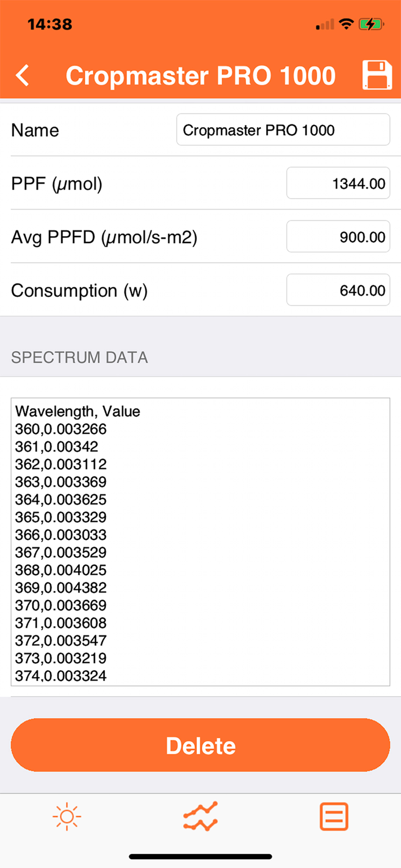This screenshot has height=868, width=401.
Task: Focus the PPF value field
Action: click(x=338, y=183)
